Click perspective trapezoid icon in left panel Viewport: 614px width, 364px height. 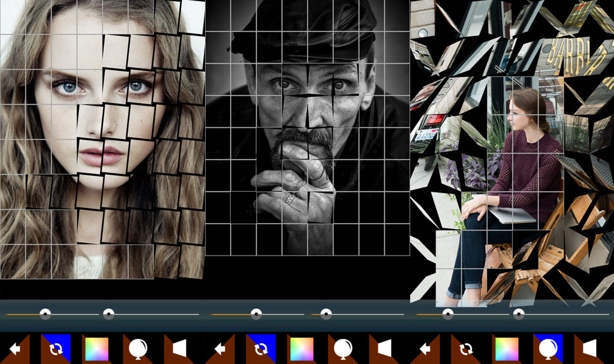tap(179, 348)
